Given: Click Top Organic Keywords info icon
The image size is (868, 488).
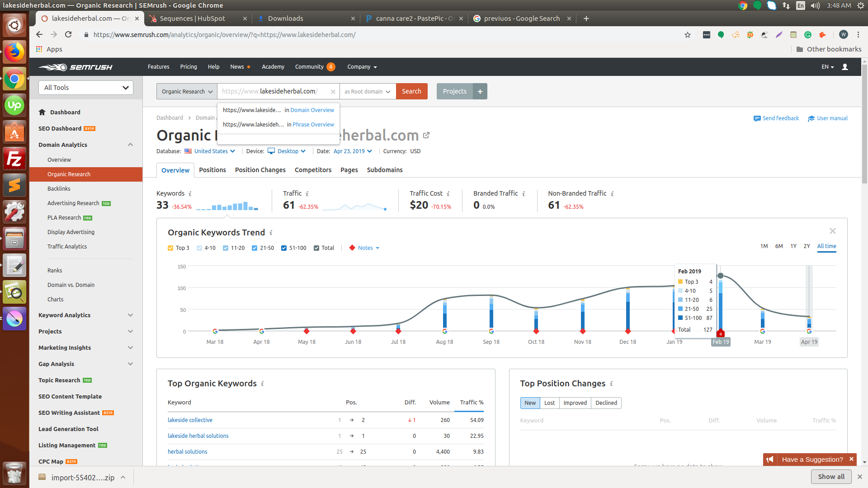Looking at the screenshot, I should click(262, 384).
